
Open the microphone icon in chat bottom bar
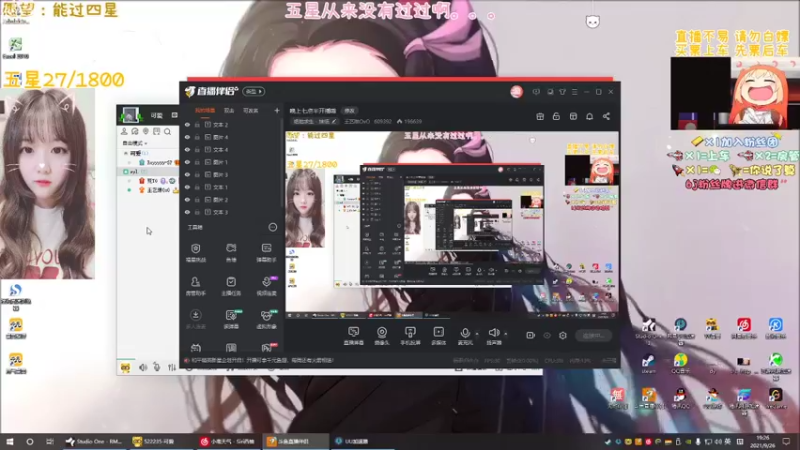point(157,367)
